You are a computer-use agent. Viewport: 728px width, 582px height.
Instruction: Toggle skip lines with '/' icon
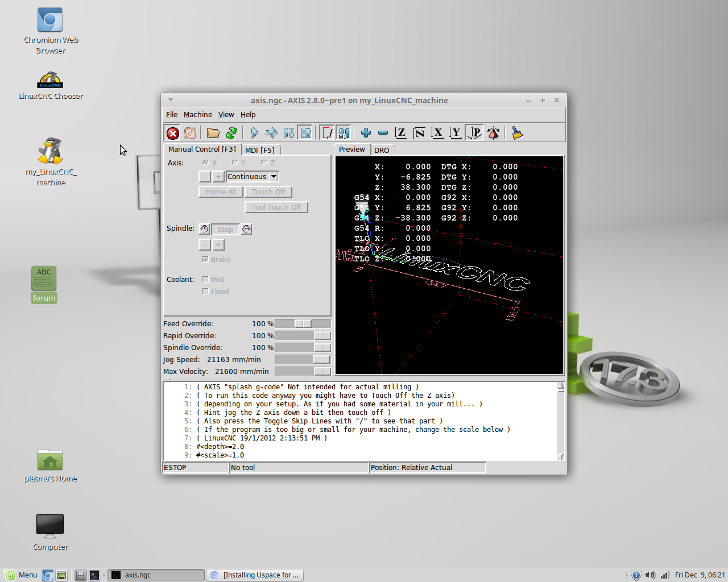tap(326, 132)
